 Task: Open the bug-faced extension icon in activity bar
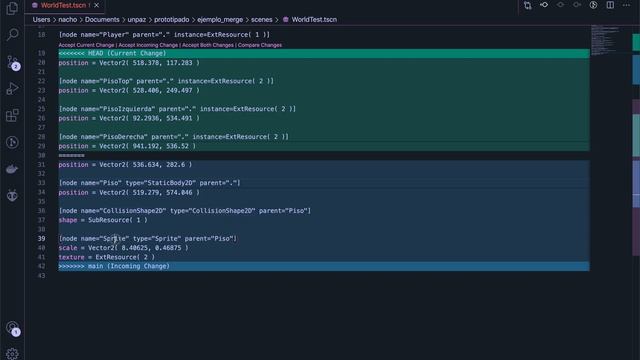pos(12,196)
